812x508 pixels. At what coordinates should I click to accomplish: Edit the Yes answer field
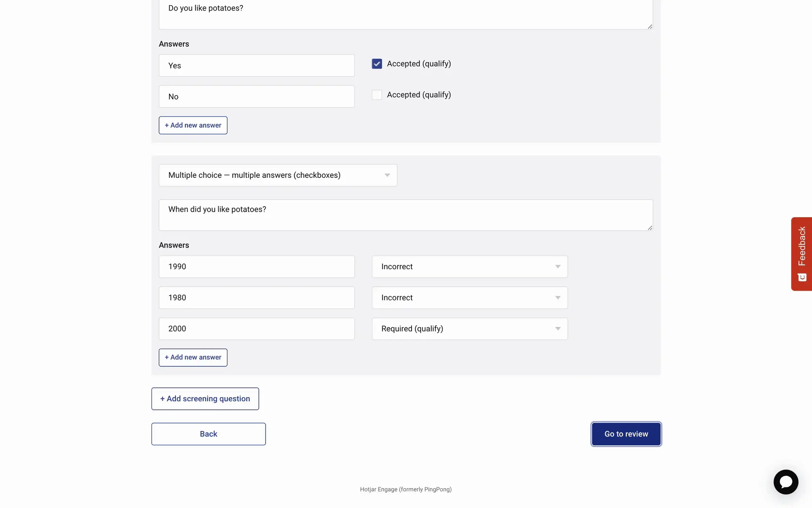(x=257, y=66)
